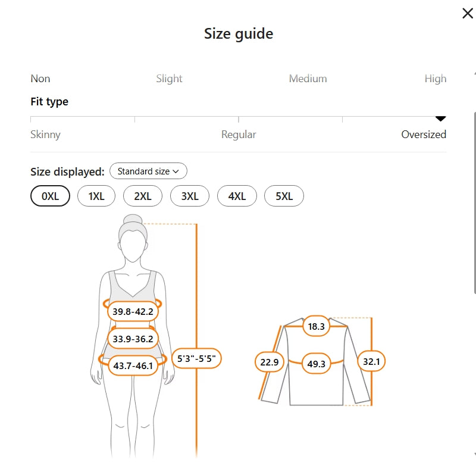Switch to size 4XL
Viewport: 476px width, 475px height.
point(237,196)
